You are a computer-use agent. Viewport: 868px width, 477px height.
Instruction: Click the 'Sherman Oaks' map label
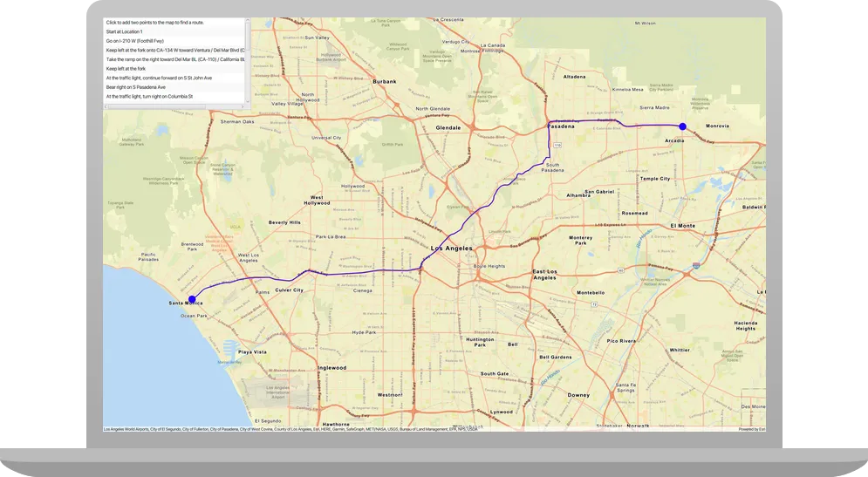[237, 121]
